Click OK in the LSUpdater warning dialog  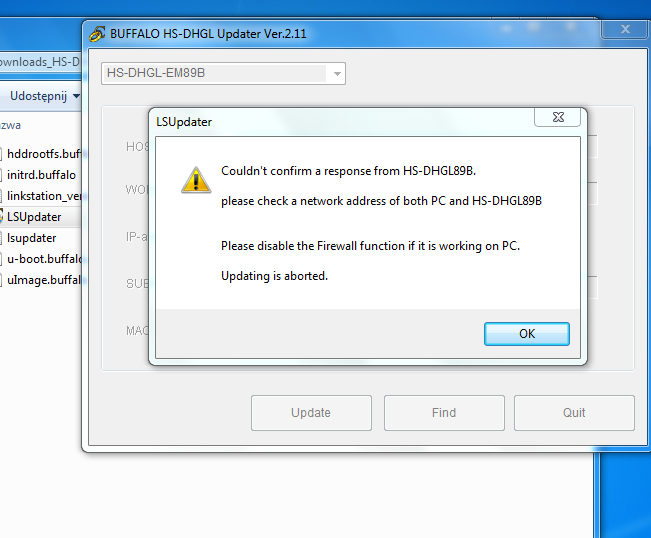[526, 334]
